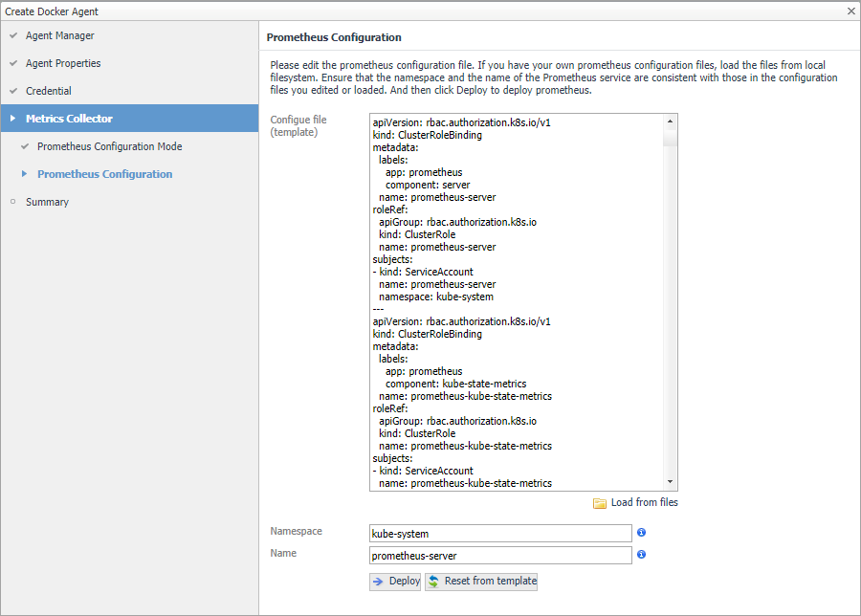Click the Deploy arrow icon
This screenshot has height=616, width=861.
tap(379, 582)
